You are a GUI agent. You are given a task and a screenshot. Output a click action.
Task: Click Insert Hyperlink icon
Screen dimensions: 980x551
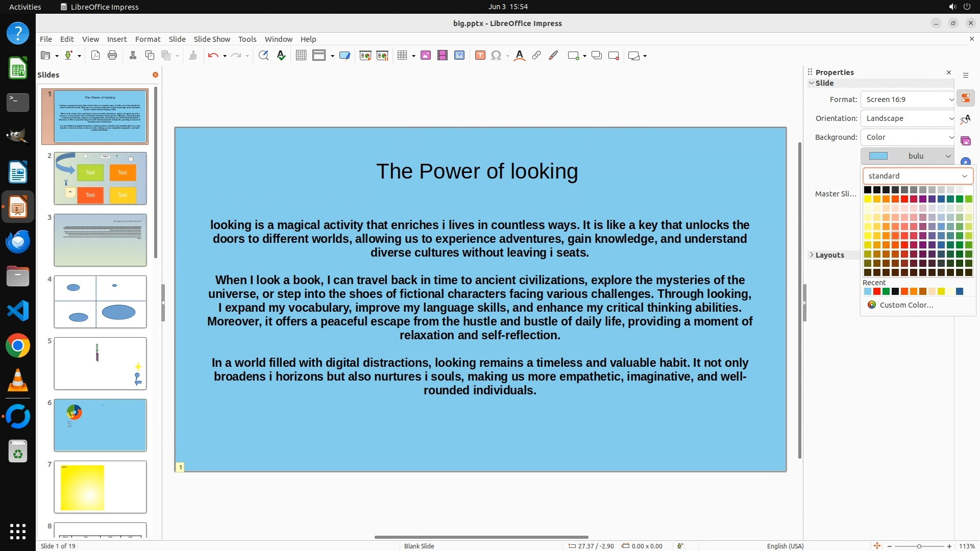pyautogui.click(x=536, y=56)
